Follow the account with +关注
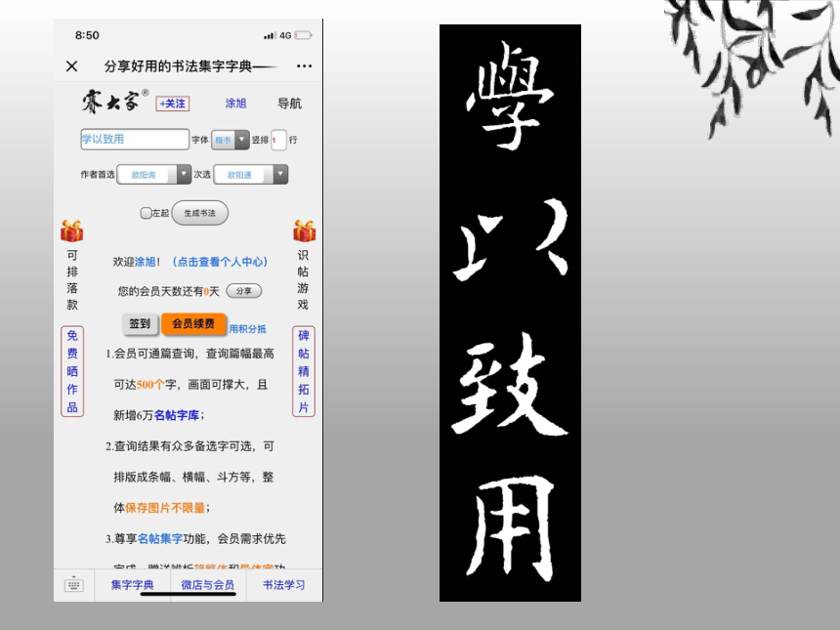 click(173, 104)
